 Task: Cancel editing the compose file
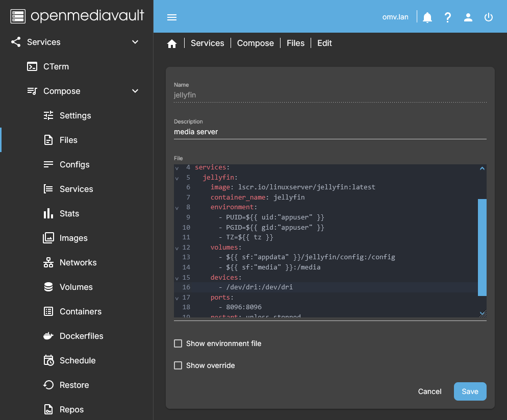pyautogui.click(x=429, y=391)
